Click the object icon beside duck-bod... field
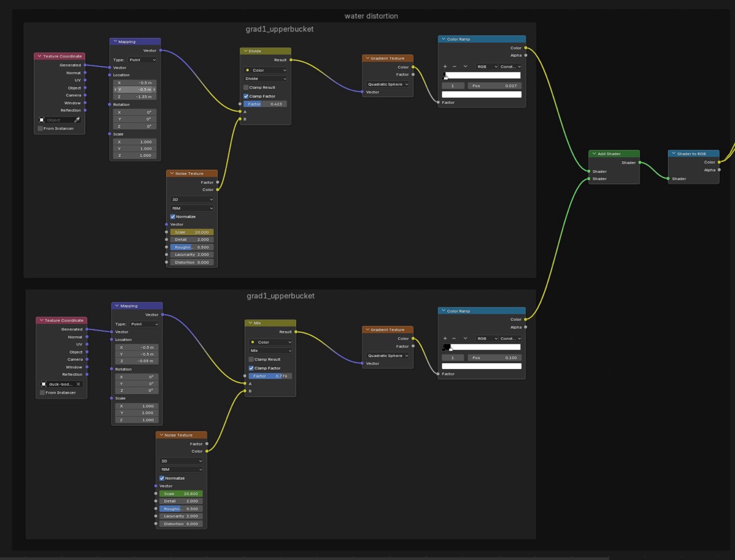Viewport: 735px width, 560px height. pyautogui.click(x=44, y=384)
